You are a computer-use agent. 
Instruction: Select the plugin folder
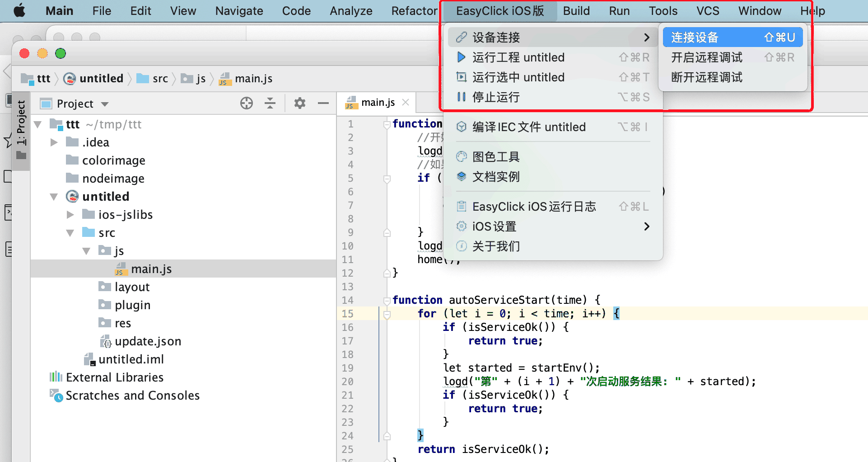click(x=124, y=305)
